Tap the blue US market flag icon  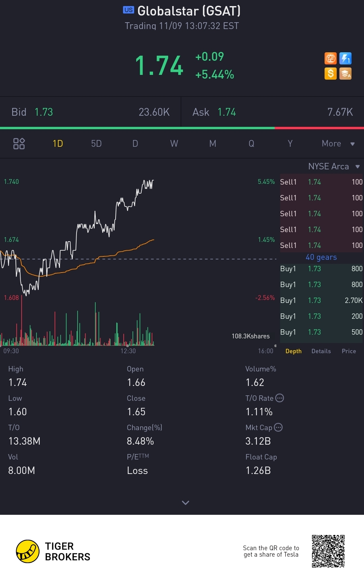[128, 10]
